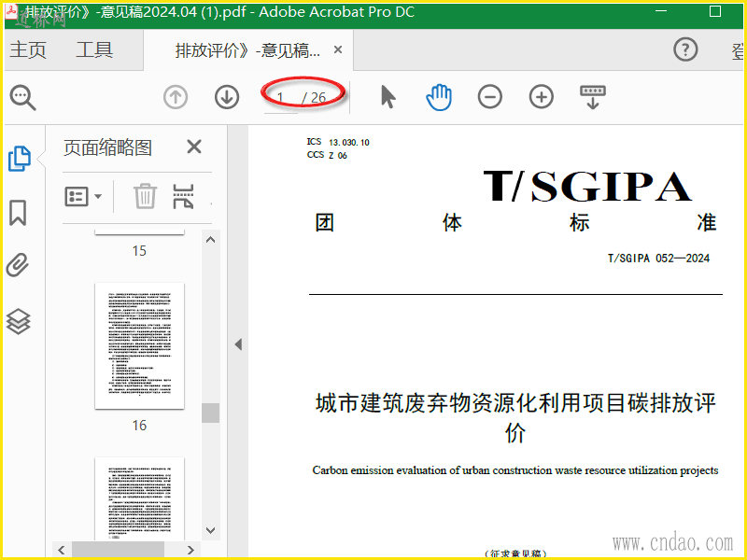This screenshot has width=747, height=560.
Task: Click thumbnail scrollbar up arrow
Action: click(x=211, y=240)
